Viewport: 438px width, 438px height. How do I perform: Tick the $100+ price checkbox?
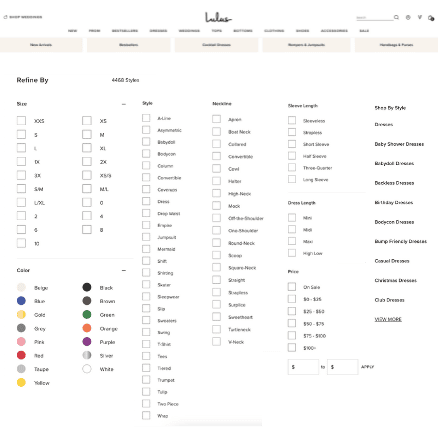[x=292, y=347]
